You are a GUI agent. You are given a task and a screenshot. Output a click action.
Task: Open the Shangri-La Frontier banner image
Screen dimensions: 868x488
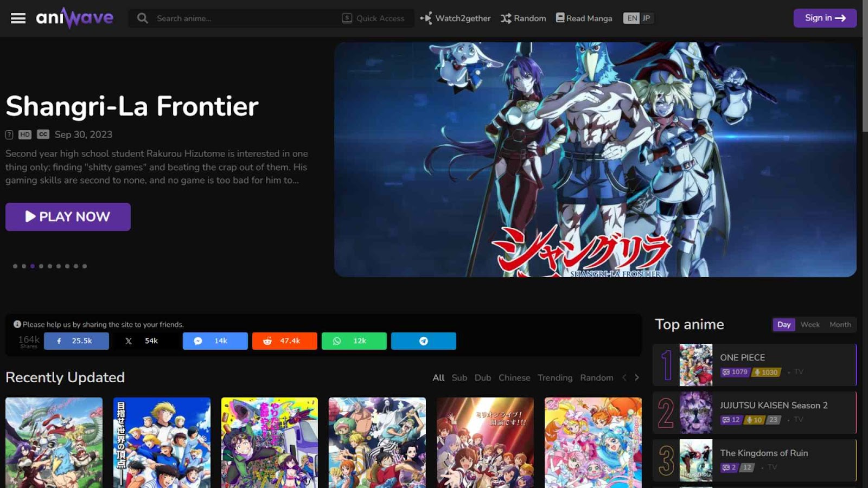pos(595,159)
